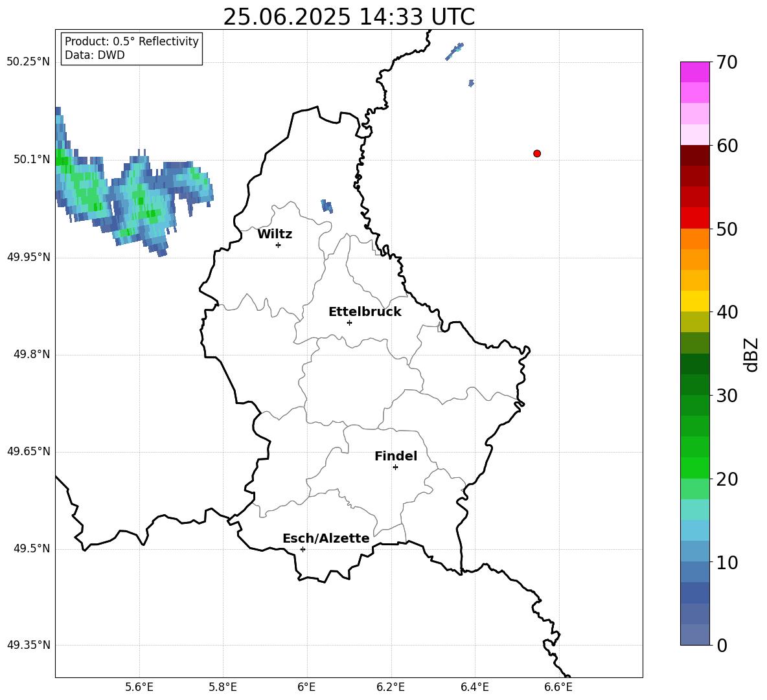This screenshot has width=767, height=700.
Task: Click the Wiltz station cross marker
Action: point(278,245)
